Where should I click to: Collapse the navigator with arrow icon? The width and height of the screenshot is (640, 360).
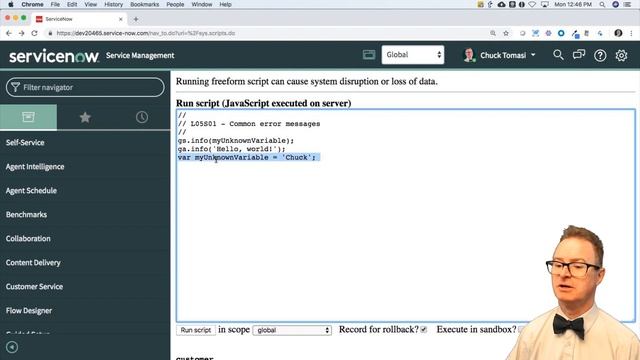point(12,347)
